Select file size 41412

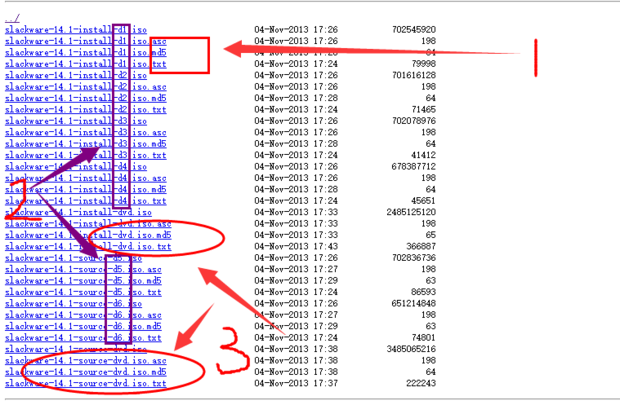(424, 155)
